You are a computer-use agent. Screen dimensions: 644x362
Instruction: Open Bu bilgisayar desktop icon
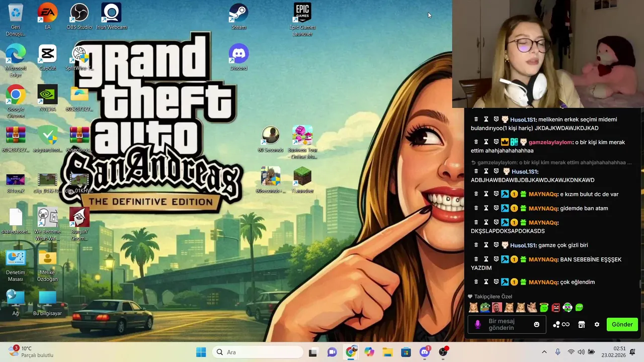click(x=47, y=303)
